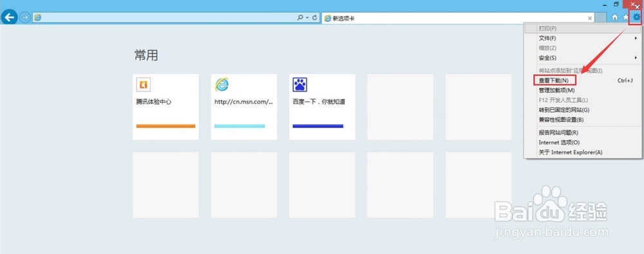Click the Ctrl+J shortcut text
The image size is (644, 254).
[x=625, y=80]
